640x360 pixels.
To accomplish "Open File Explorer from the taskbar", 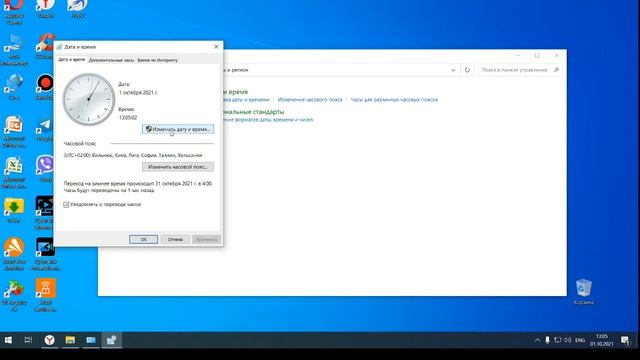I will (70, 340).
